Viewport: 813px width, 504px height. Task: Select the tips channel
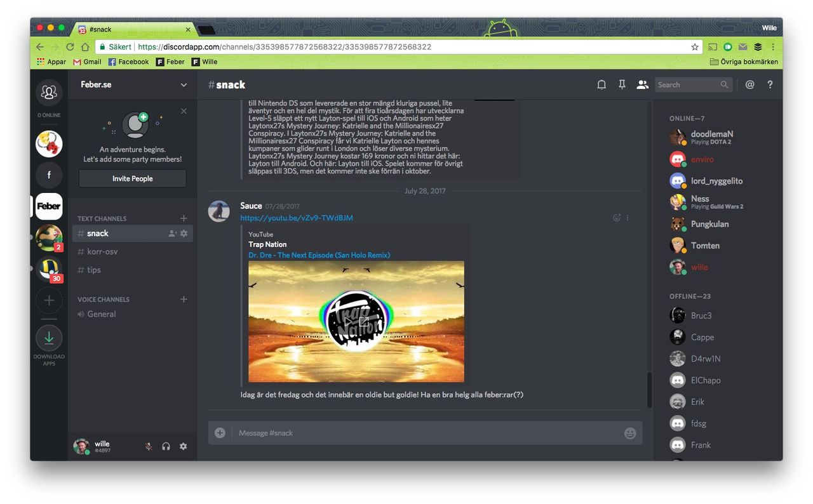click(133, 270)
